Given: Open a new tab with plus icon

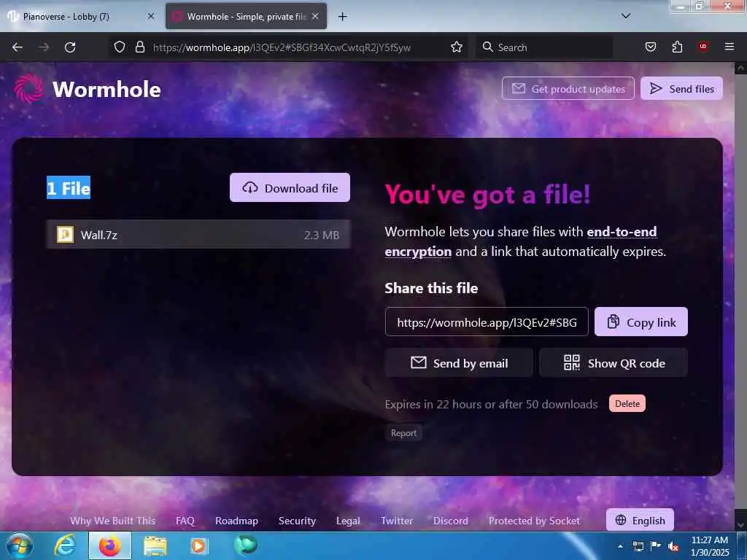Looking at the screenshot, I should point(342,17).
